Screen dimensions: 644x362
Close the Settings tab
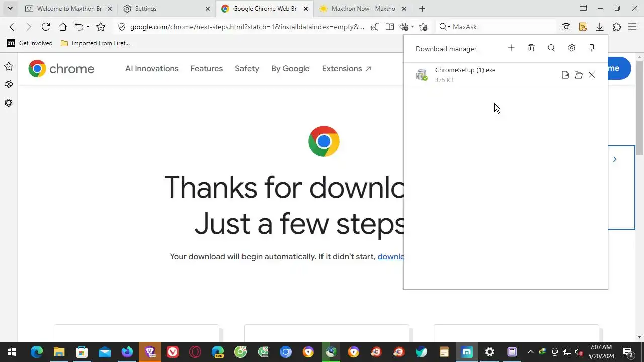click(208, 9)
